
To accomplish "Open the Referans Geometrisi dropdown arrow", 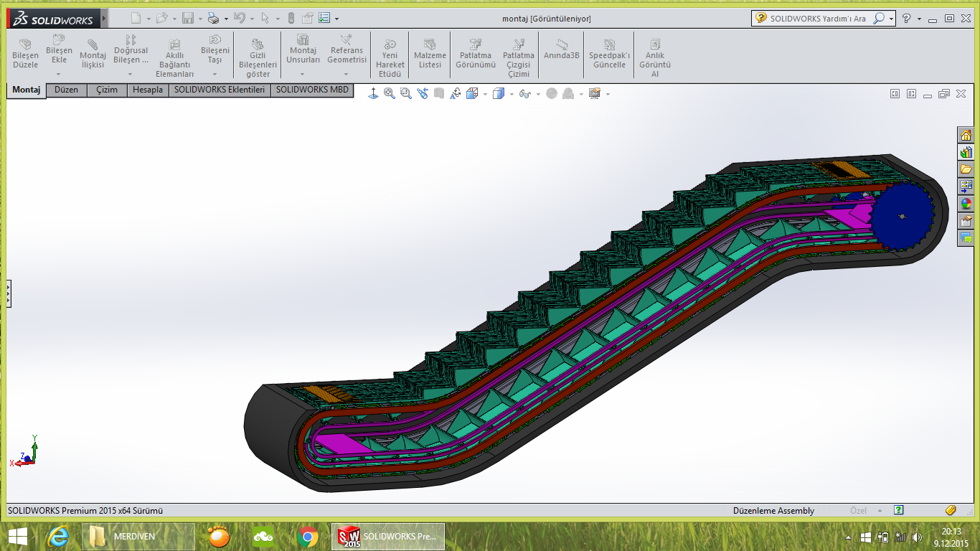I will point(346,74).
